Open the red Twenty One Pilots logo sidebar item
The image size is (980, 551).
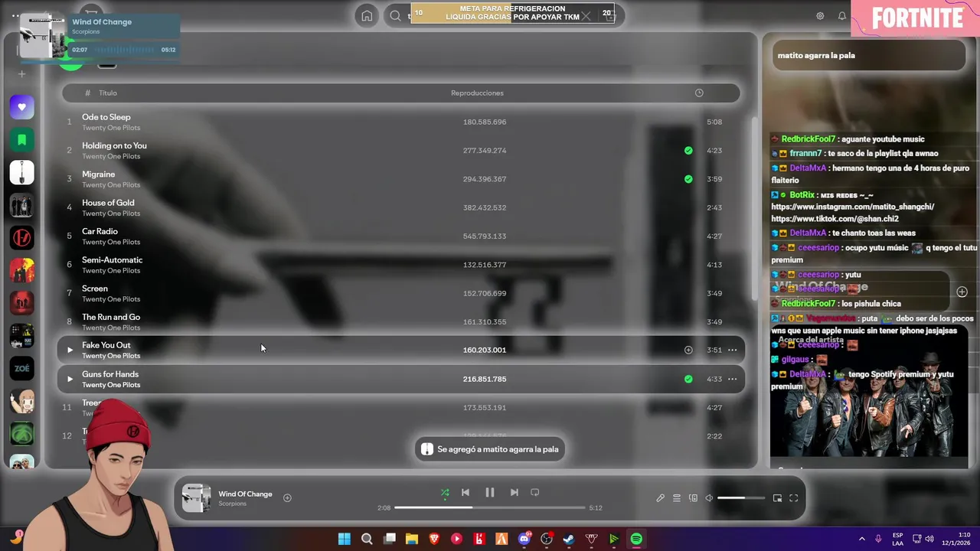tap(21, 238)
